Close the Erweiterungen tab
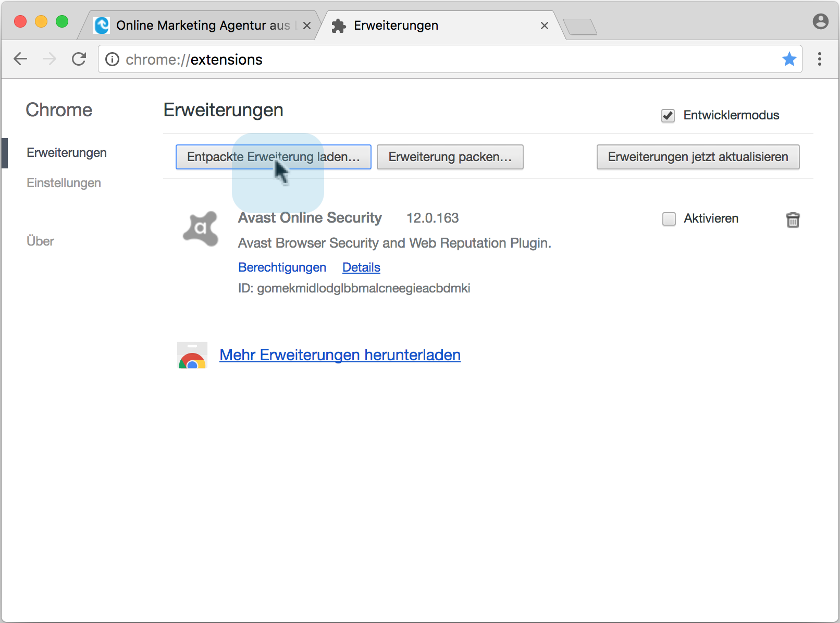This screenshot has height=623, width=840. (x=545, y=26)
